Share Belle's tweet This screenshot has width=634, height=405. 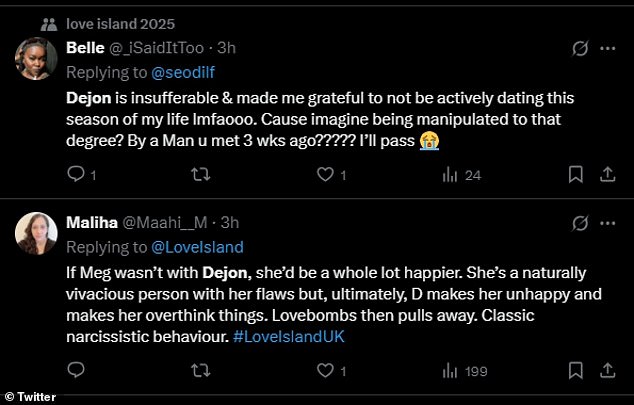click(607, 174)
